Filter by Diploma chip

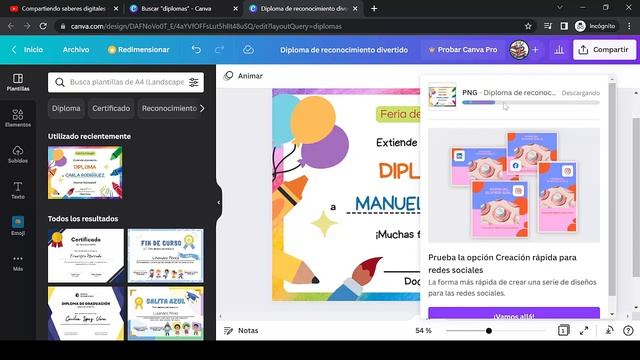coord(66,109)
